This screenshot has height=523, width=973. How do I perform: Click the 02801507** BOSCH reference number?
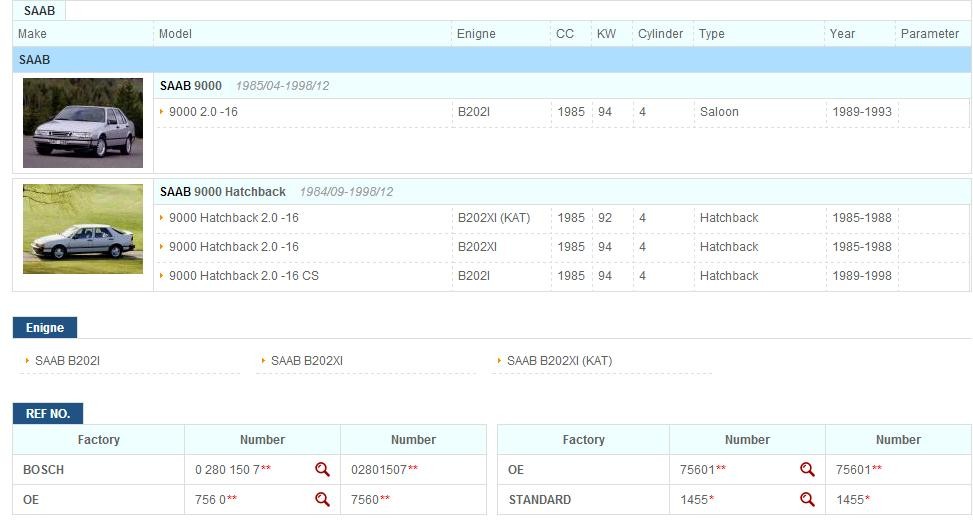pyautogui.click(x=384, y=469)
